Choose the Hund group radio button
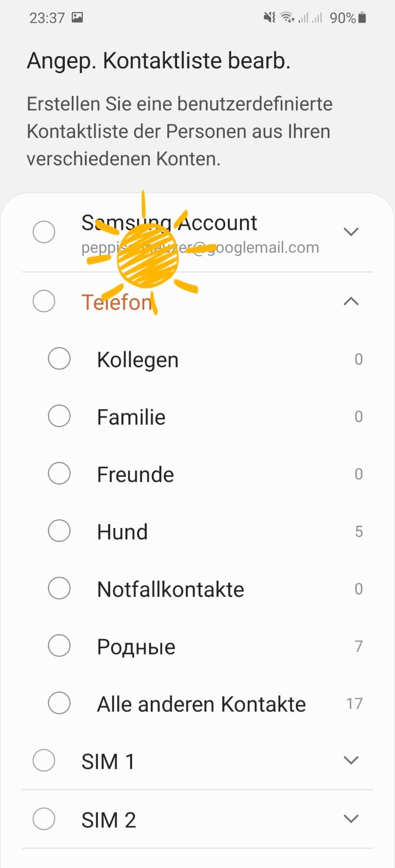Viewport: 395px width, 868px height. (x=59, y=531)
